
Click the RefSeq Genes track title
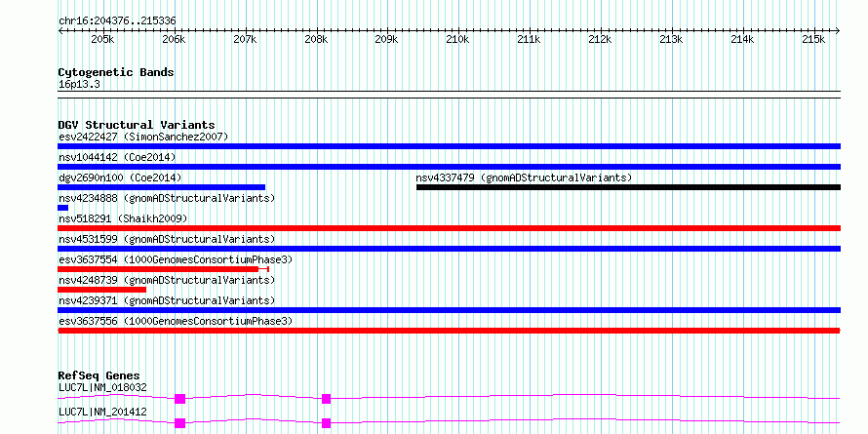(x=99, y=375)
